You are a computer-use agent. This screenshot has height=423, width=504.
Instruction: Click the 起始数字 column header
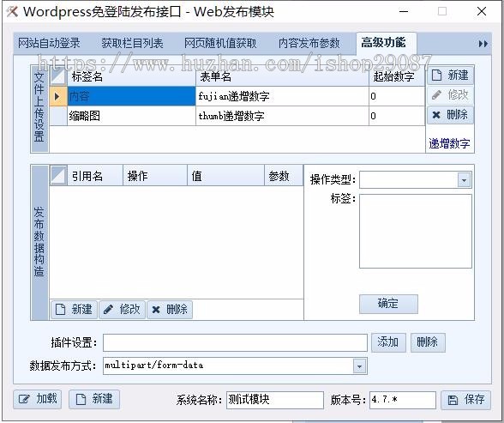397,76
